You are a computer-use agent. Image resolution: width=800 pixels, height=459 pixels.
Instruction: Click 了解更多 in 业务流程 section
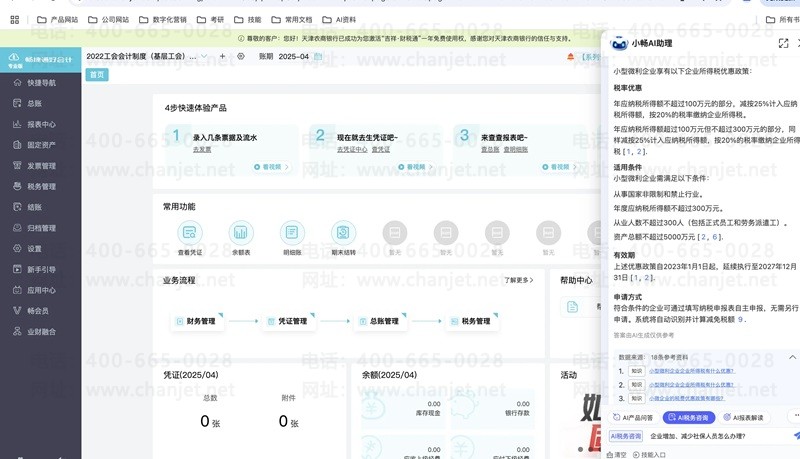(x=519, y=280)
